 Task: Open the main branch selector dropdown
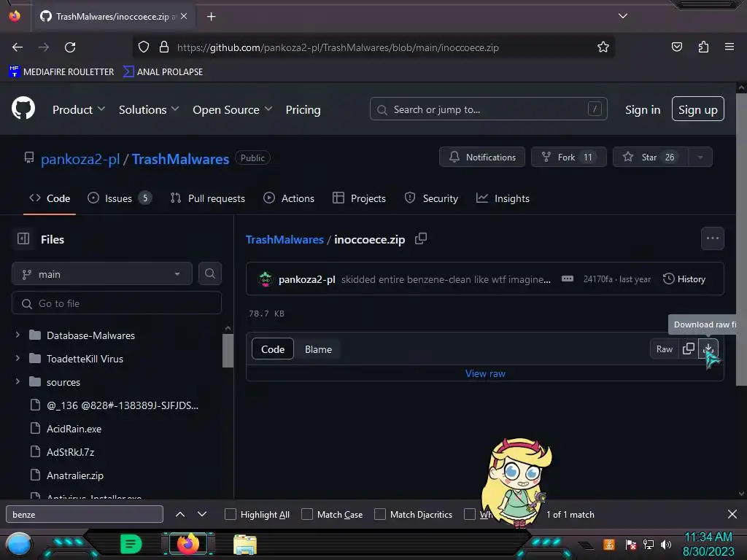click(x=102, y=274)
